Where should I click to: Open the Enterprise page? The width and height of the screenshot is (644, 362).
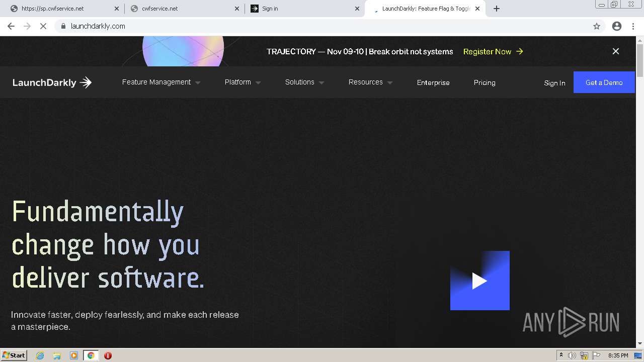[x=433, y=82]
